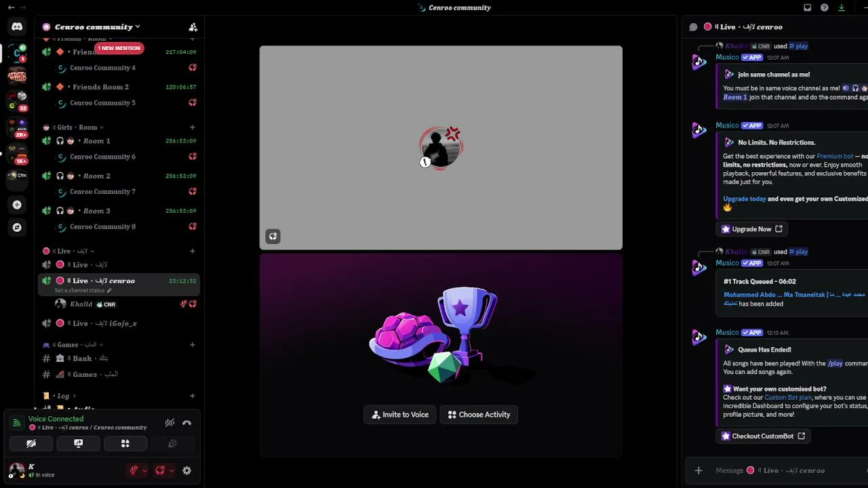Screen dimensions: 868x488
Task: Join Room 1 voice channel
Action: click(119, 141)
